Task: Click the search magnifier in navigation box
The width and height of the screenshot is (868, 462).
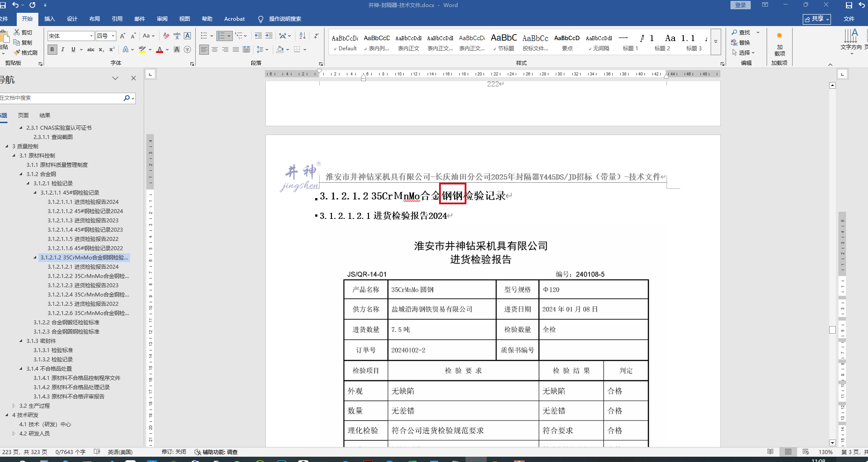Action: [x=127, y=98]
